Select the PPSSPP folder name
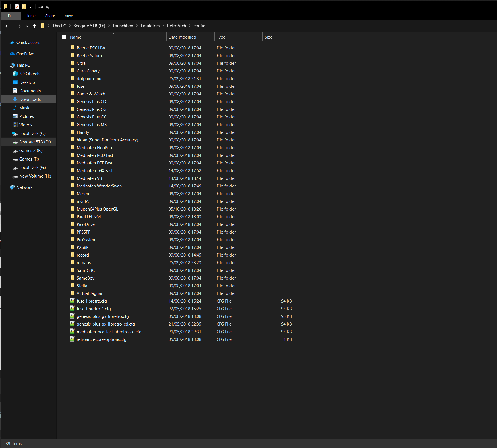Image resolution: width=497 pixels, height=448 pixels. (84, 232)
